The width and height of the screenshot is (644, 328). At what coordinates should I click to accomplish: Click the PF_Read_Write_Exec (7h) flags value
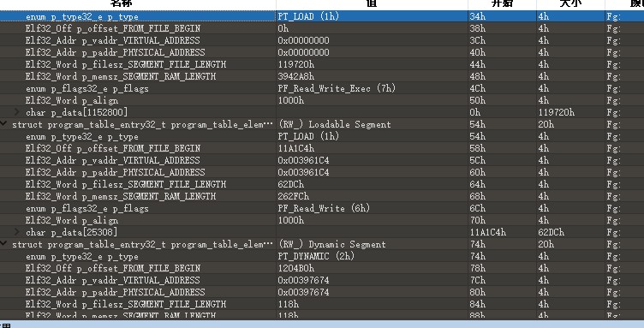pos(337,88)
